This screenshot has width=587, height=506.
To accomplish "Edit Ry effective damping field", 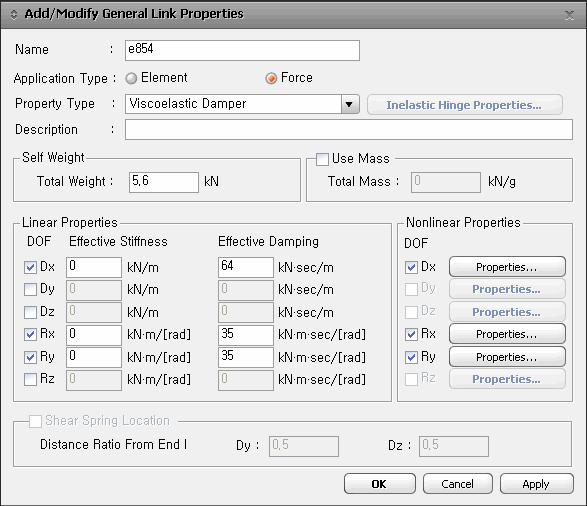I will coord(246,357).
